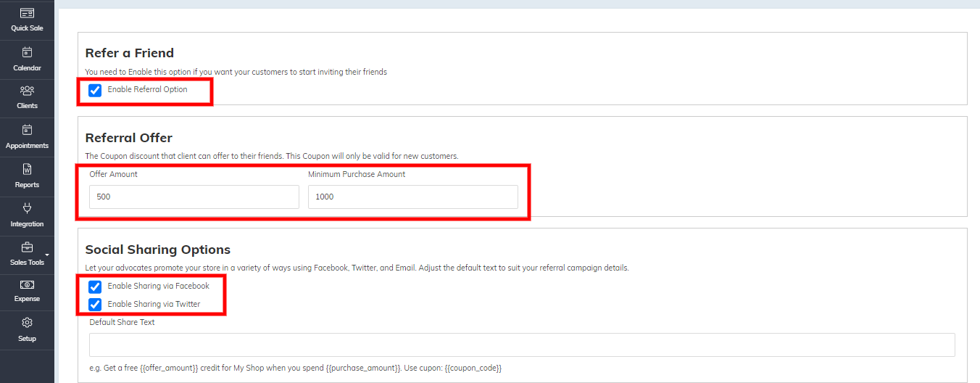Toggle the Enable Referral Option checkbox
The image size is (980, 383).
pyautogui.click(x=95, y=91)
